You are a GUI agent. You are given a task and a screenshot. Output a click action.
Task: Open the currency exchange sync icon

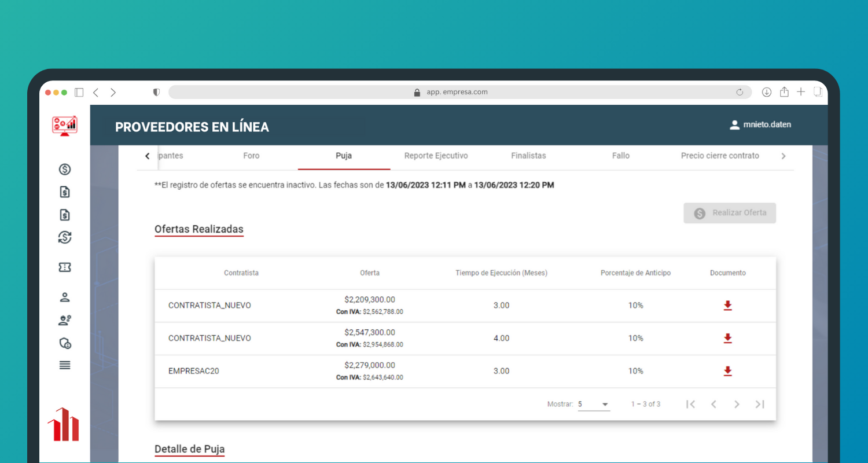pyautogui.click(x=65, y=237)
